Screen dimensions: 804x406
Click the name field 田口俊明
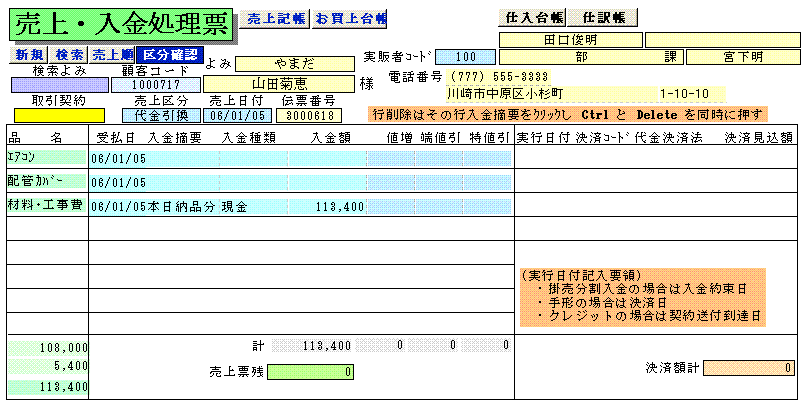point(571,40)
